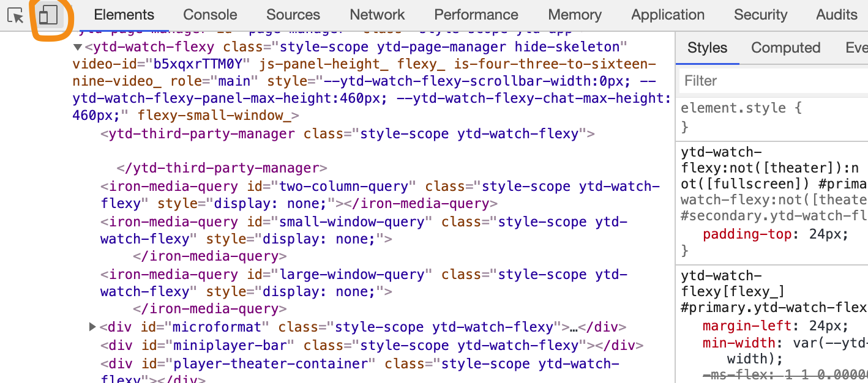This screenshot has height=383, width=868.
Task: Click the margin-left property in Styles
Action: [741, 326]
